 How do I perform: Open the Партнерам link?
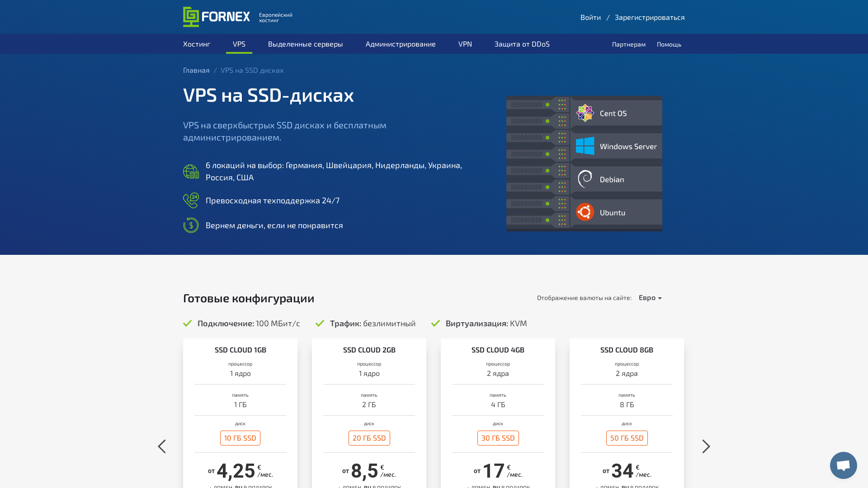click(629, 44)
